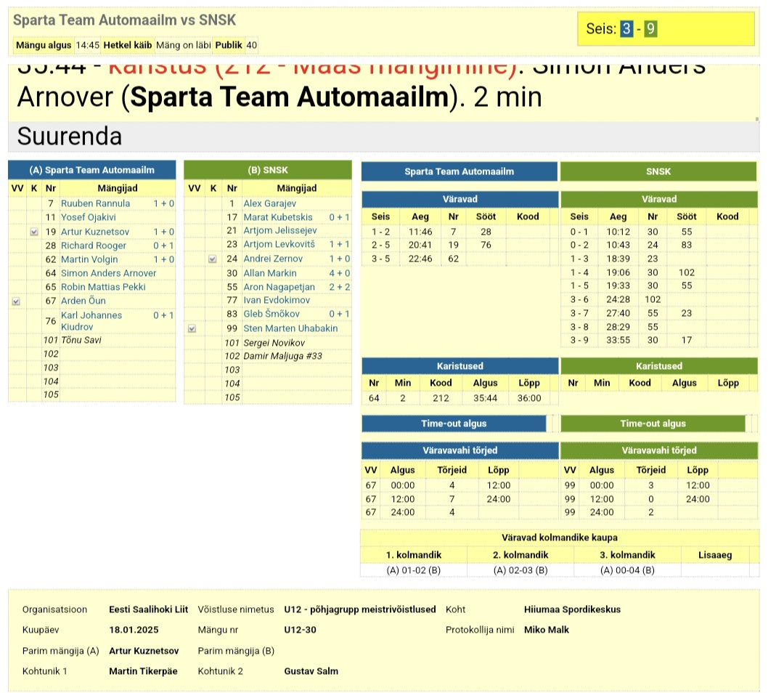Click the Time-out algus header for SNSK
The image size is (784, 693).
pos(653,423)
